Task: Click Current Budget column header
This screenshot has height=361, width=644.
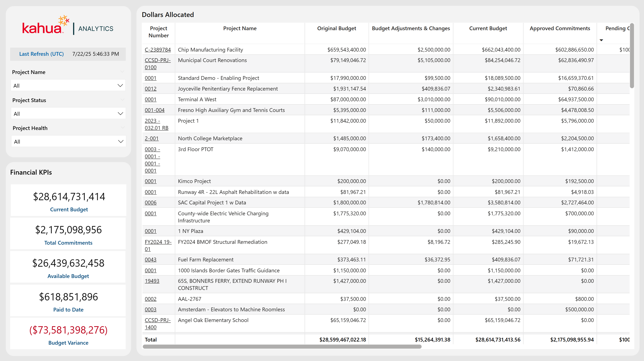Action: 488,29
